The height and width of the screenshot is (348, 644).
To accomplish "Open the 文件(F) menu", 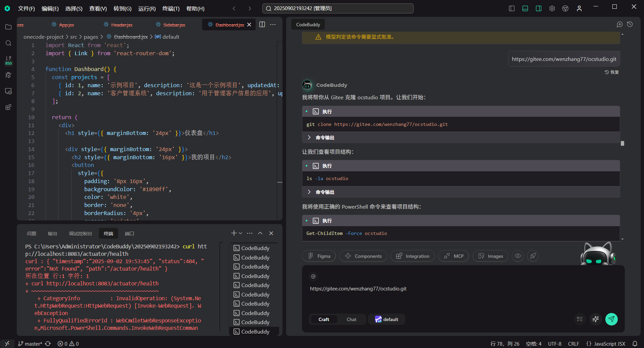I will [27, 8].
